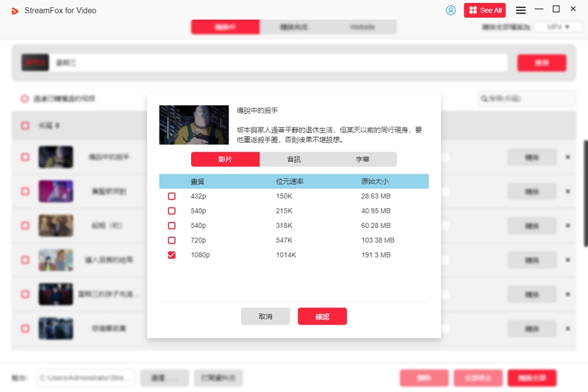Screen dimensions: 588x392
Task: Remove the sixth row with its X icon
Action: (567, 329)
